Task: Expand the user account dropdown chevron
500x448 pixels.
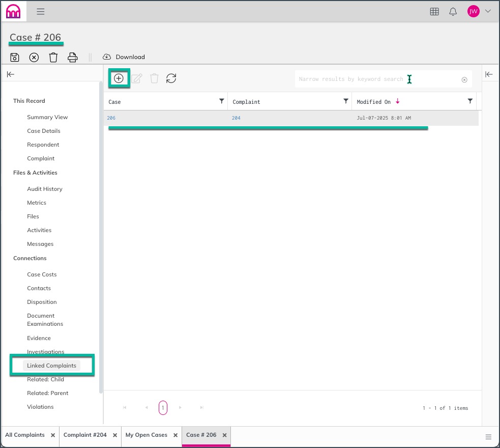Action: point(488,11)
